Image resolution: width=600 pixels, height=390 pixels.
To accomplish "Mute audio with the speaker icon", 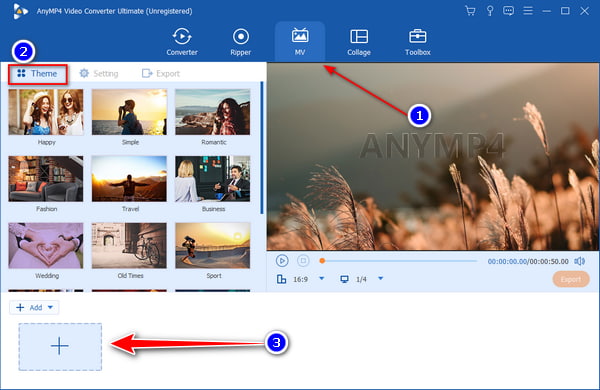I will (579, 261).
